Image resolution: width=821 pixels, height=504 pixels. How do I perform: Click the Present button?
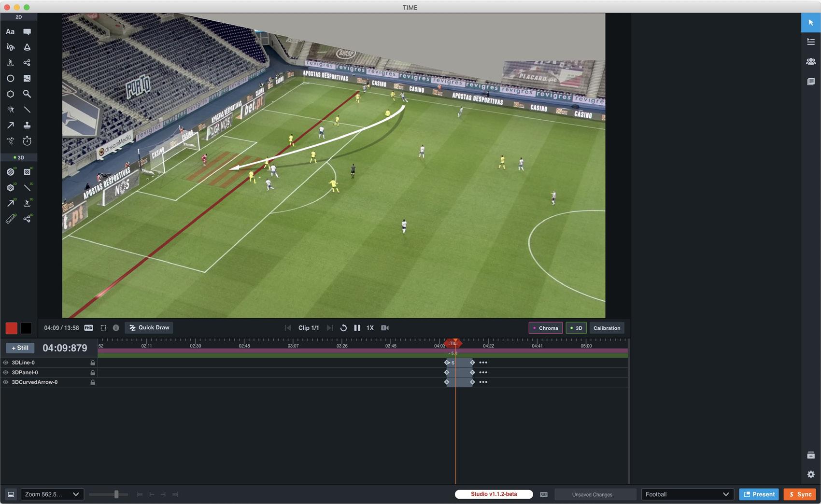[x=759, y=494]
